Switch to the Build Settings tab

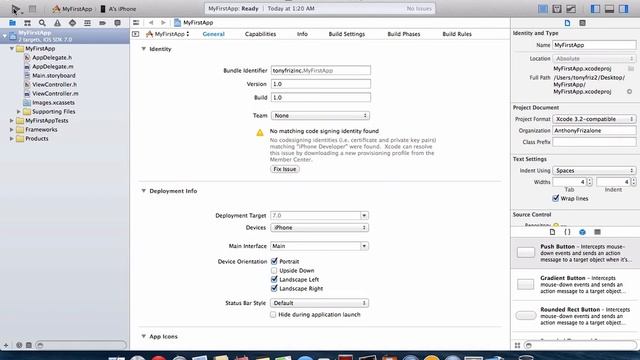347,34
